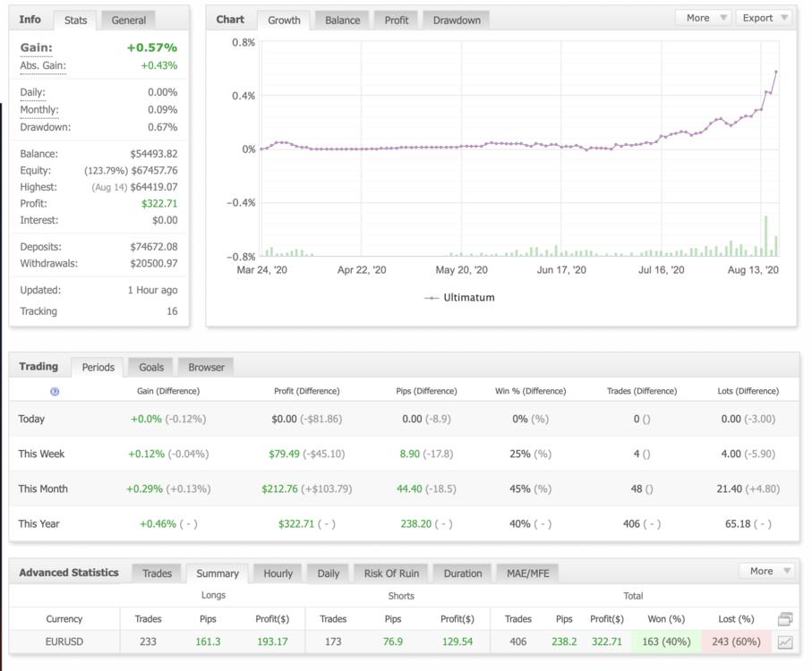The image size is (812, 671).
Task: Select the Growth chart tab
Action: [x=284, y=21]
